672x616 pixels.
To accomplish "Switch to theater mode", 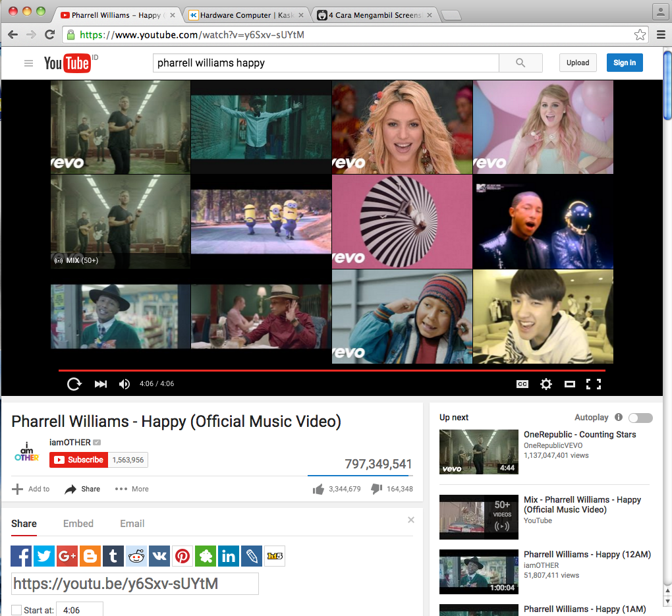I will coord(570,383).
